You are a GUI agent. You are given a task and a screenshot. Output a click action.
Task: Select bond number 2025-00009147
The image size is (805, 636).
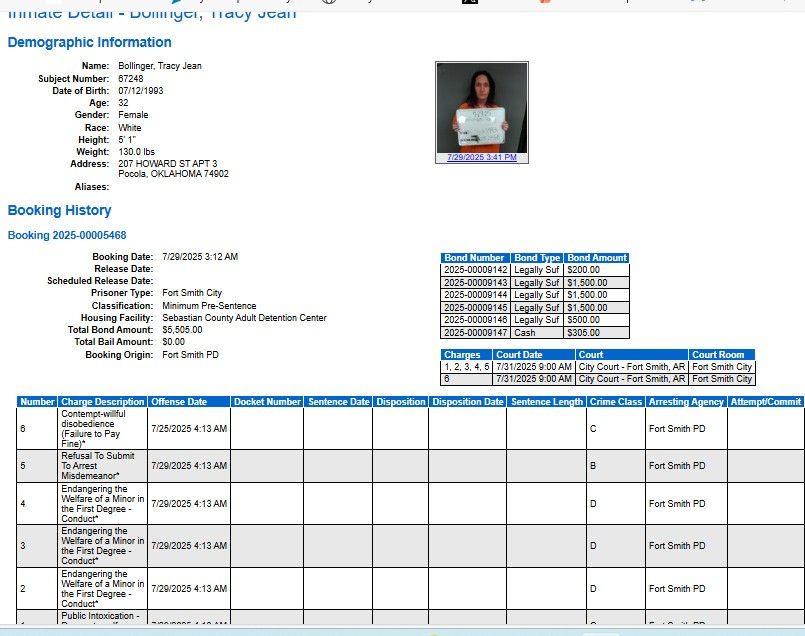coord(475,333)
